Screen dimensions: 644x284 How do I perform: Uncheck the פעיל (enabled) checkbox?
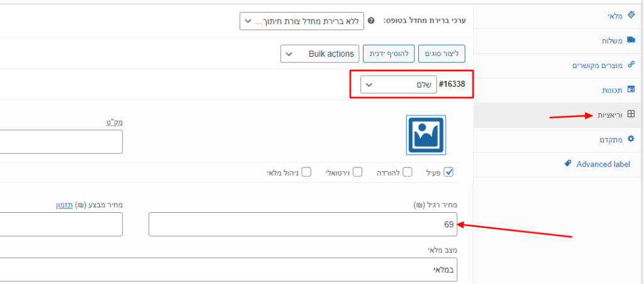[448, 172]
